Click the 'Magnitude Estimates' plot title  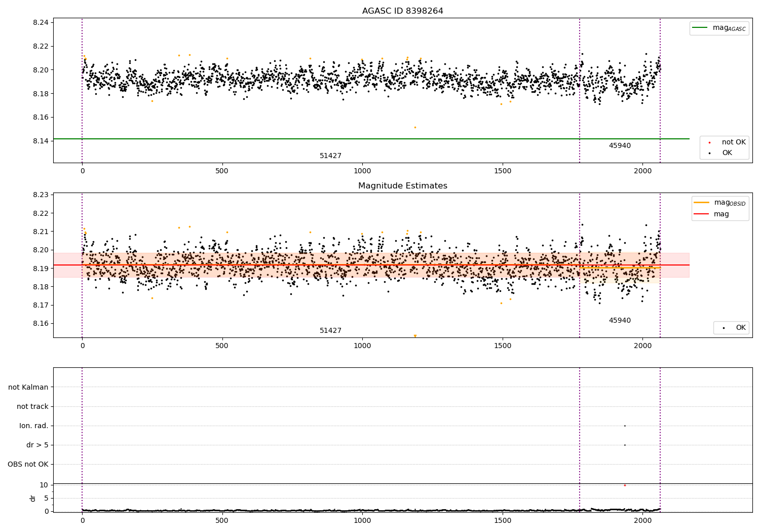(x=402, y=186)
